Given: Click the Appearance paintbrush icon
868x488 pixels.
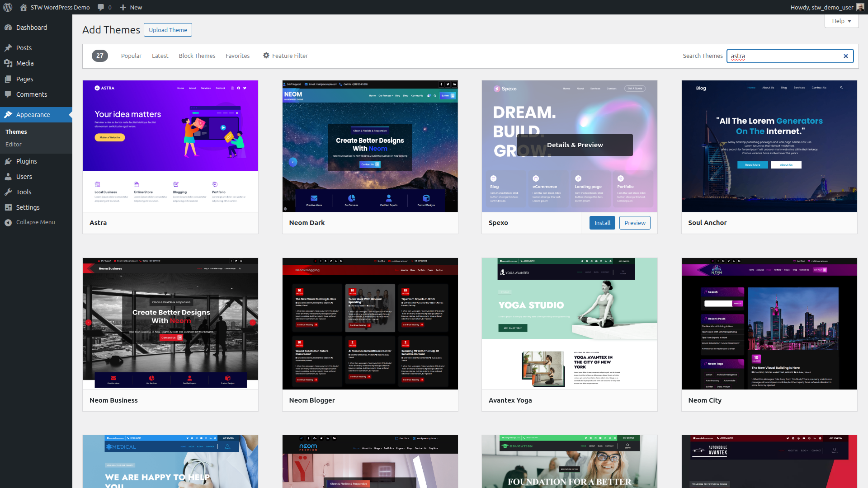Looking at the screenshot, I should point(8,115).
